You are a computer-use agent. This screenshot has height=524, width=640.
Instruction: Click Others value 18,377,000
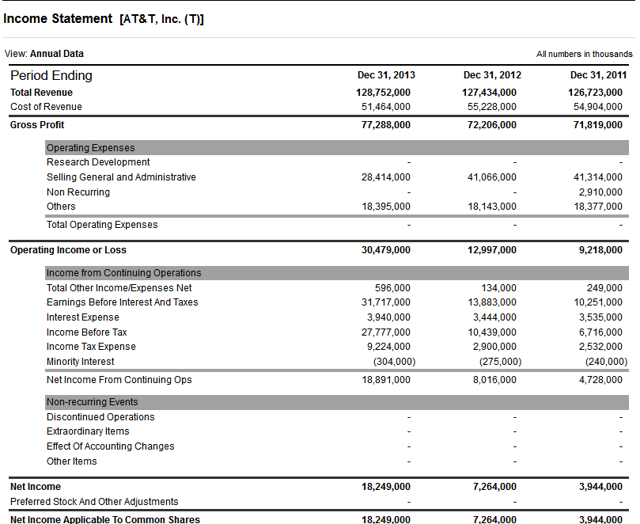[598, 206]
